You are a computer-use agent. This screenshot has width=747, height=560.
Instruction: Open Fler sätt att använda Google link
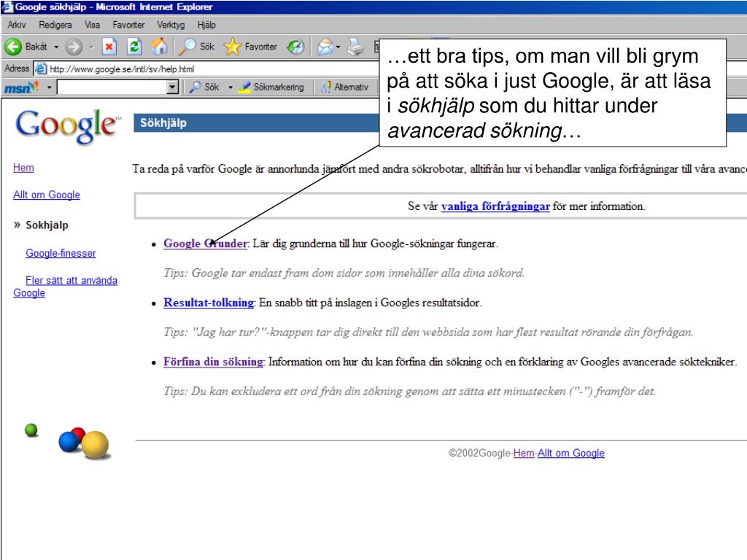click(x=65, y=287)
